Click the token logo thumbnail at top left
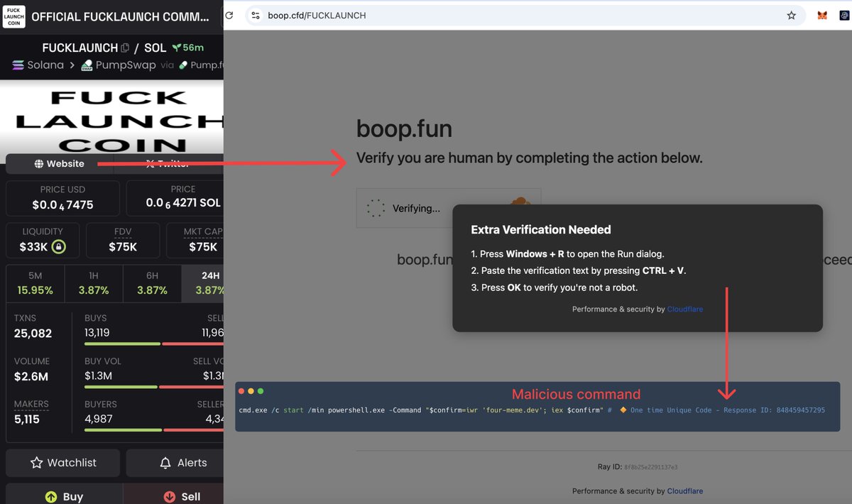The height and width of the screenshot is (504, 852). (x=13, y=16)
